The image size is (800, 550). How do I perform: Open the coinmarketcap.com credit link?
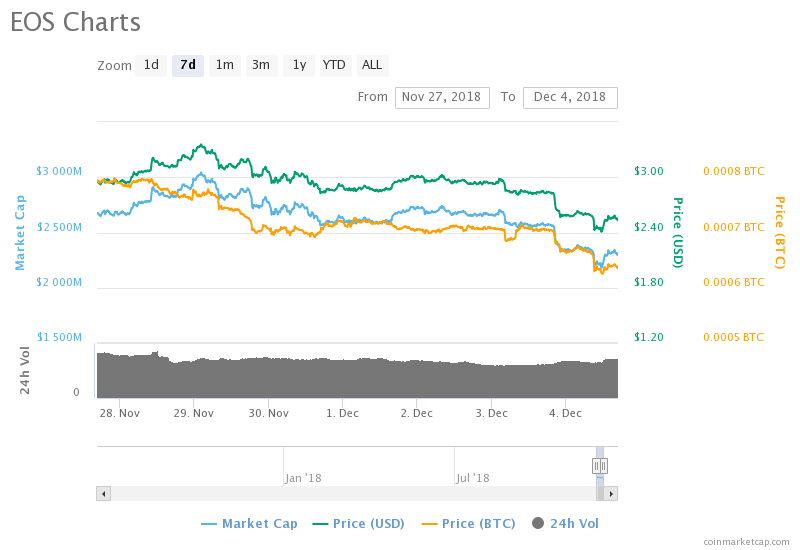click(745, 541)
